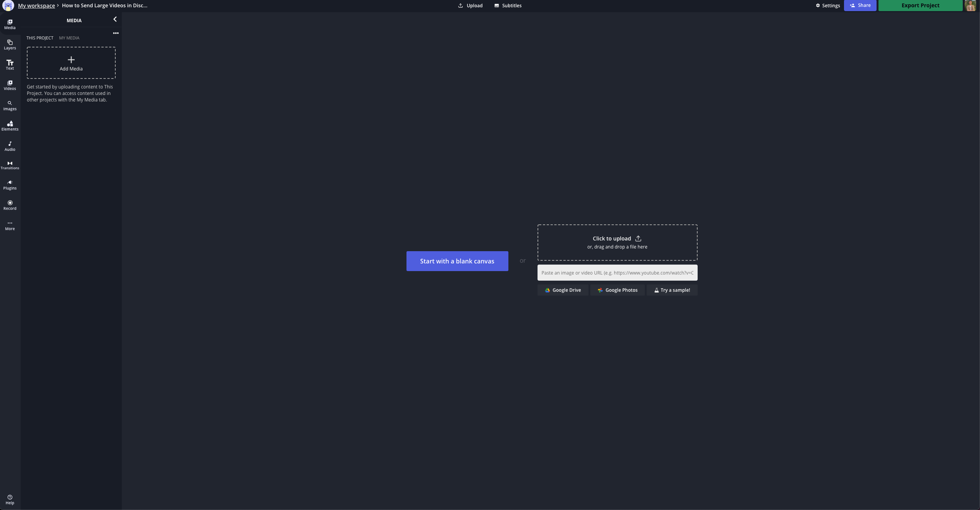
Task: Open the Record sidebar panel
Action: pyautogui.click(x=10, y=205)
